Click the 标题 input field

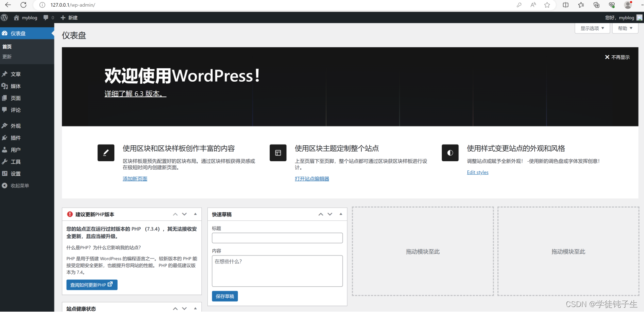pyautogui.click(x=277, y=238)
